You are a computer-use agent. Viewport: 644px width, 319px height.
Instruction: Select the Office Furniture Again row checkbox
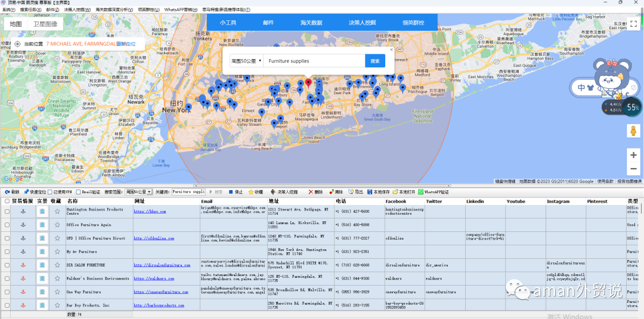pyautogui.click(x=7, y=225)
